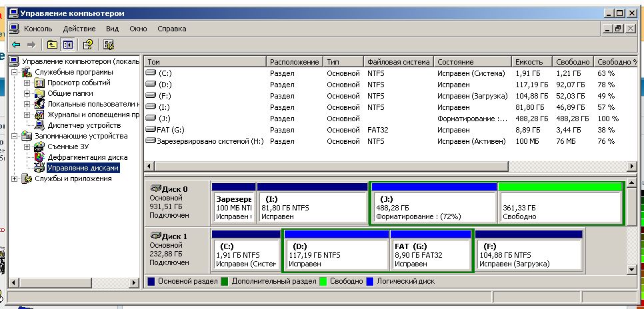
Task: Open the Справка menu
Action: click(171, 29)
